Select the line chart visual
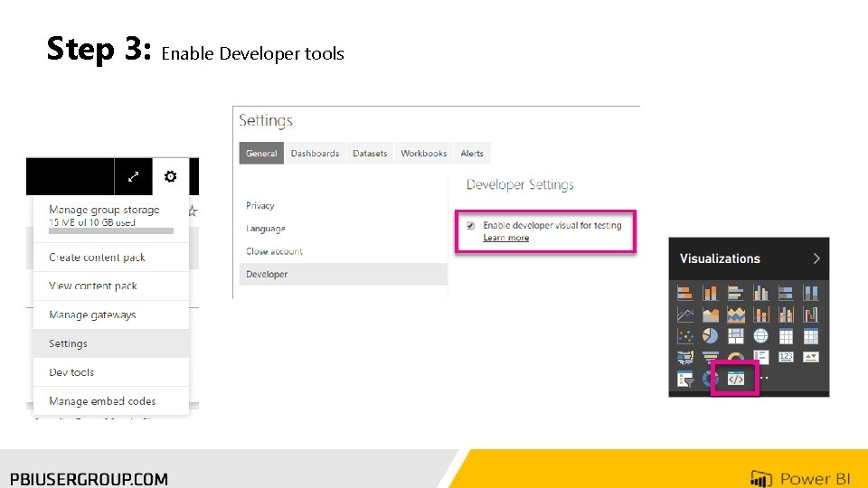Image resolution: width=868 pixels, height=488 pixels. pyautogui.click(x=685, y=314)
